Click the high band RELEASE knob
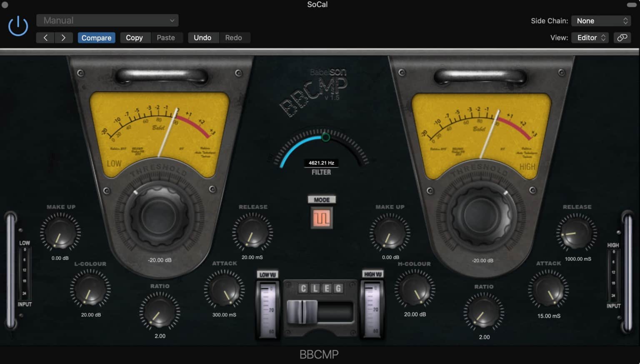This screenshot has height=364, width=640. (x=577, y=233)
